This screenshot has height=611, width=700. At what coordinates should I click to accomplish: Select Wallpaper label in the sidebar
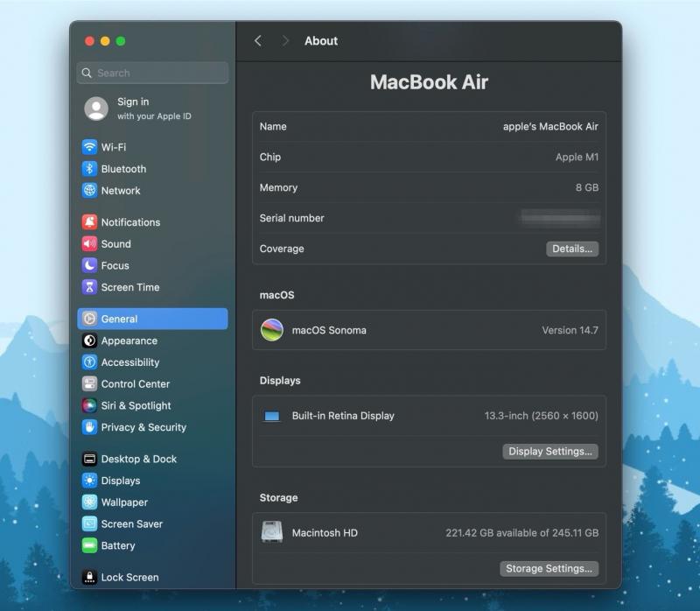[x=124, y=502]
